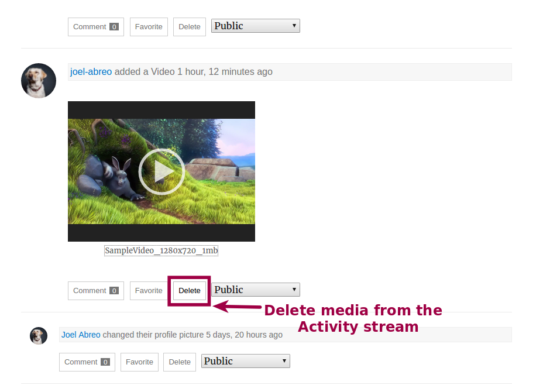Viewport: 543px width, 392px height.
Task: Open the joel-abreo profile link
Action: (x=91, y=72)
